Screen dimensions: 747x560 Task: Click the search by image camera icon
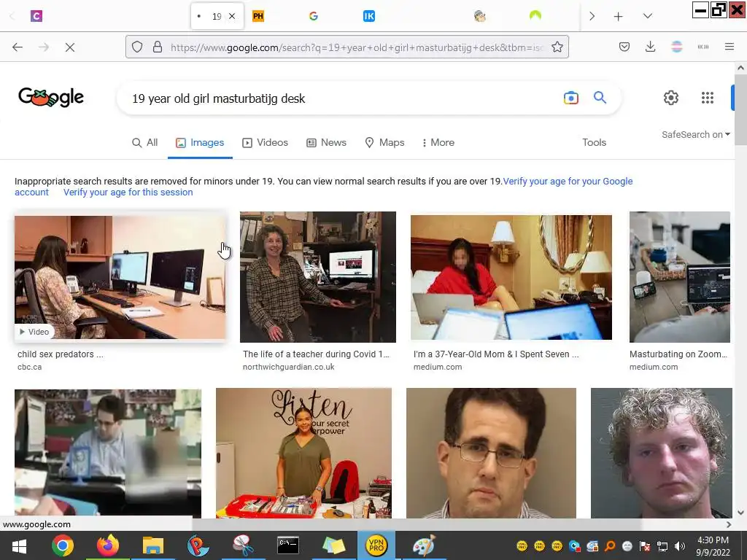570,98
